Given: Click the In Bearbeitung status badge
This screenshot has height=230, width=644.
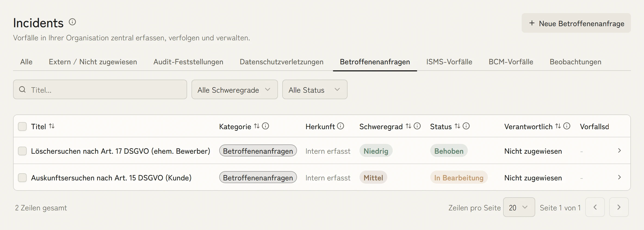Looking at the screenshot, I should click(459, 177).
